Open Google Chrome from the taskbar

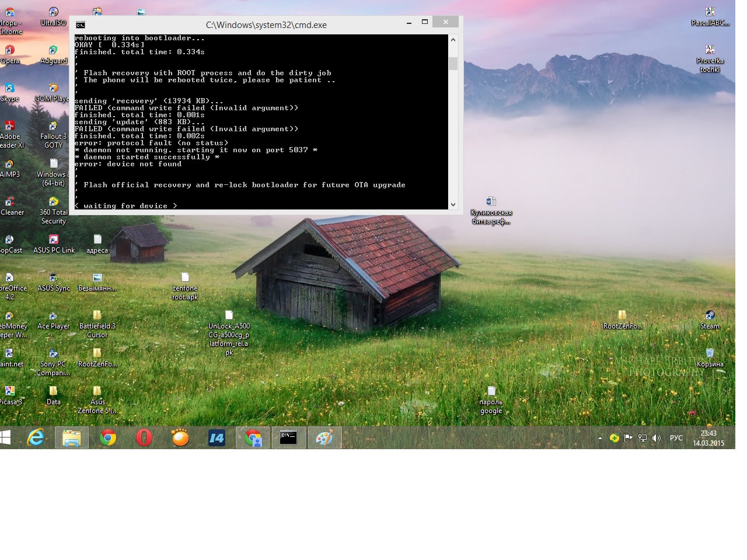click(x=108, y=437)
